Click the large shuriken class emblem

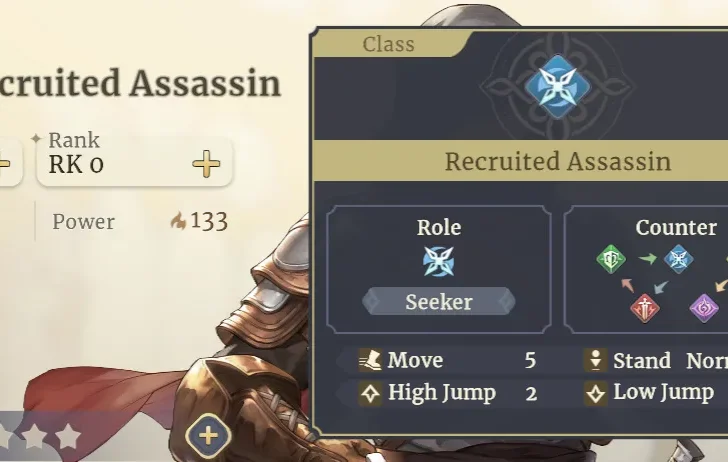(x=557, y=86)
